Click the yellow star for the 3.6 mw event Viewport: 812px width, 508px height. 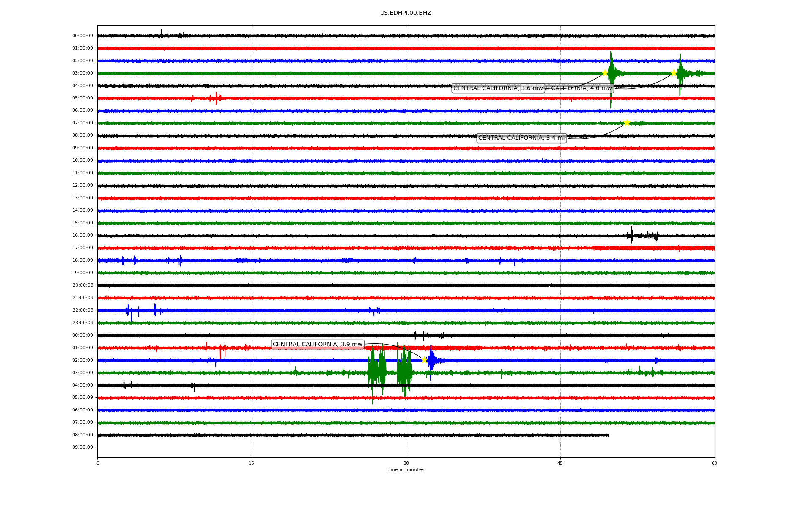point(605,73)
